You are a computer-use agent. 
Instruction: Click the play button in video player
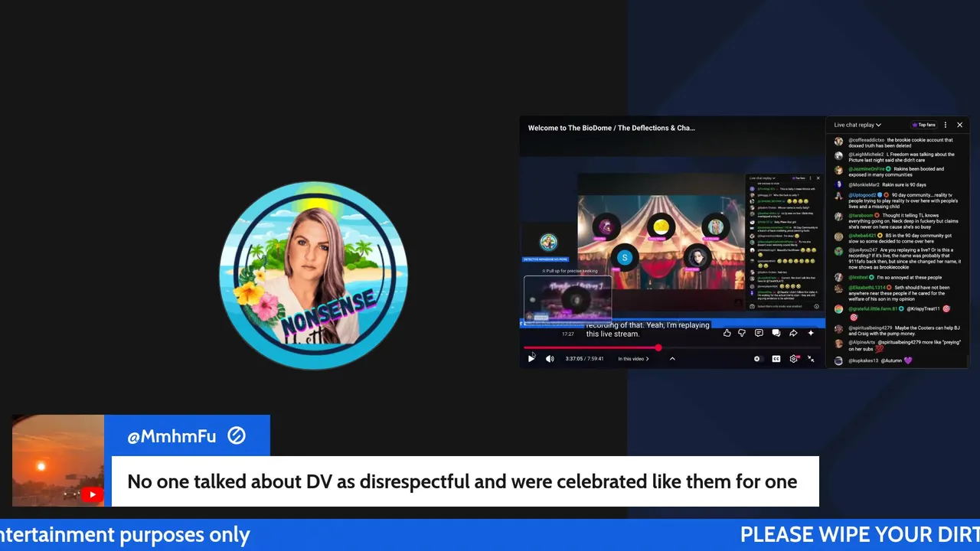(x=531, y=358)
